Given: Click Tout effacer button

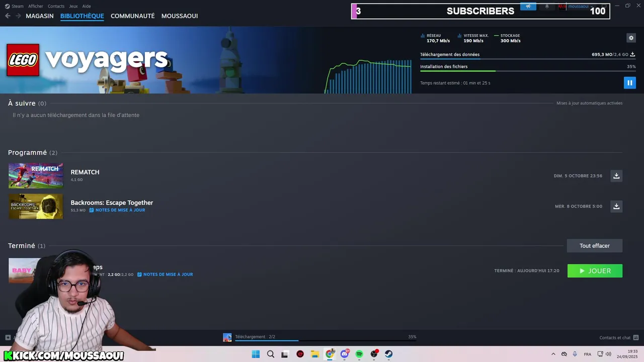Looking at the screenshot, I should click(595, 246).
